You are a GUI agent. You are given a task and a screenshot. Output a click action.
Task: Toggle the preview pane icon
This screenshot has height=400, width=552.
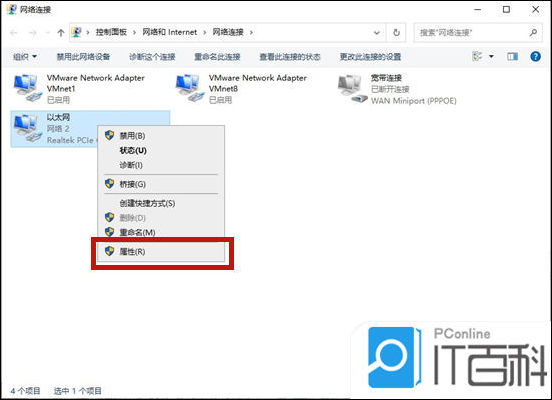coord(512,56)
